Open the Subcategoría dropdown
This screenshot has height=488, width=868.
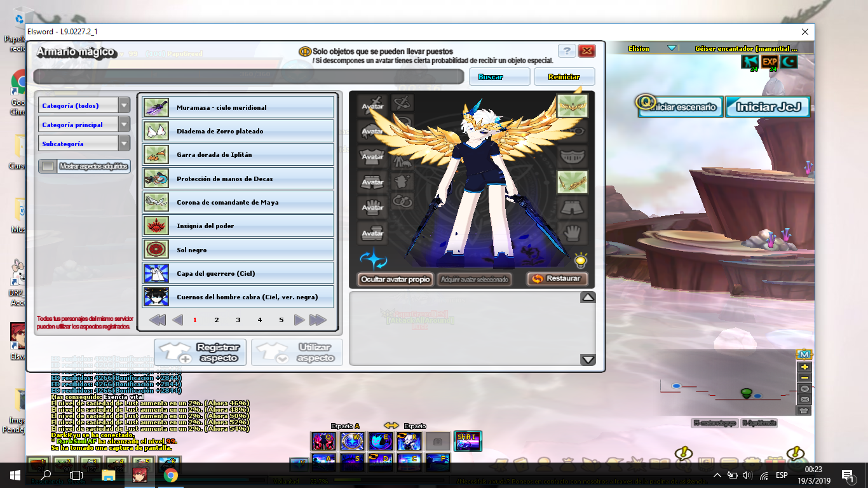pyautogui.click(x=84, y=144)
